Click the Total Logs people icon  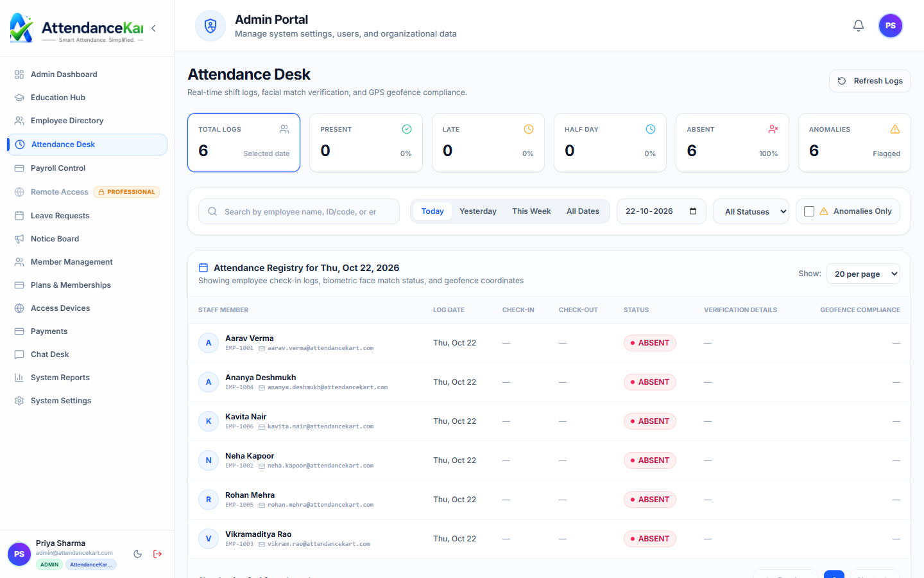284,129
